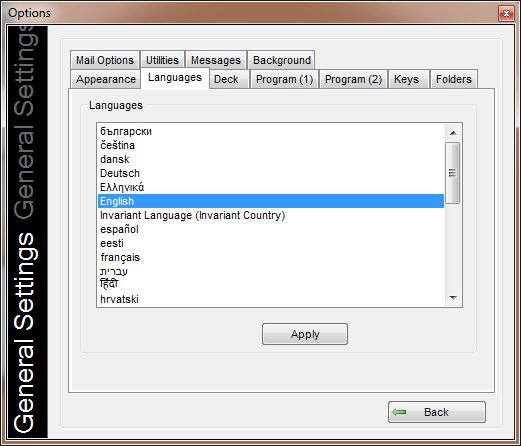Select Invariant Language (Invariant Country)
The height and width of the screenshot is (446, 521).
pyautogui.click(x=271, y=215)
